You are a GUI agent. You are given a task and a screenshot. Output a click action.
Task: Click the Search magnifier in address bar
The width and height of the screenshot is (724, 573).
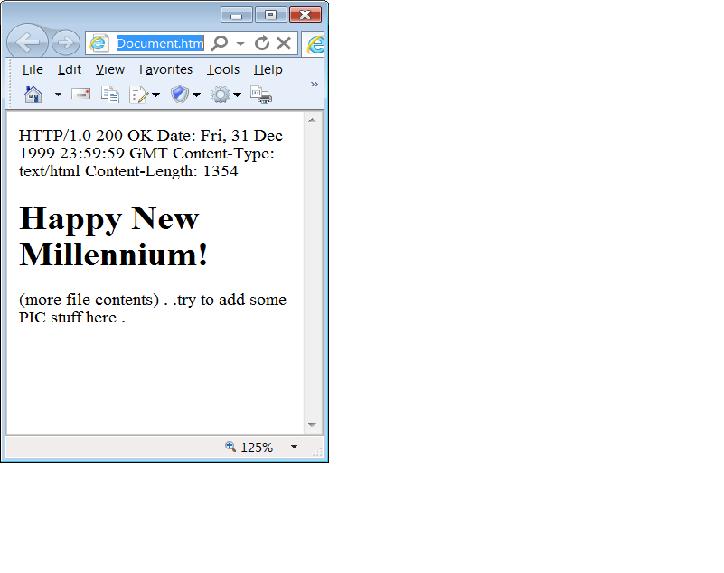pos(220,43)
